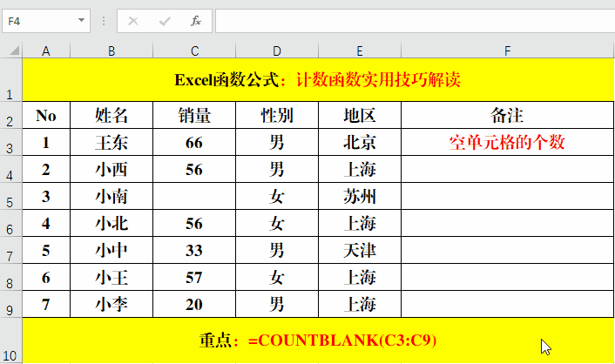Select row 3 header
615x364 pixels.
[x=11, y=142]
